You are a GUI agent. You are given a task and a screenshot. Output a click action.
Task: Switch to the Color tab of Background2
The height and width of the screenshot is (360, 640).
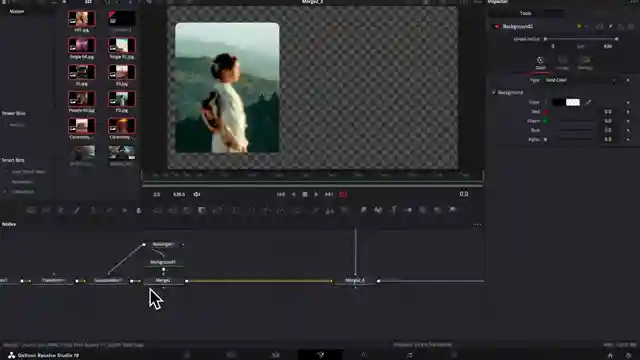tap(540, 63)
